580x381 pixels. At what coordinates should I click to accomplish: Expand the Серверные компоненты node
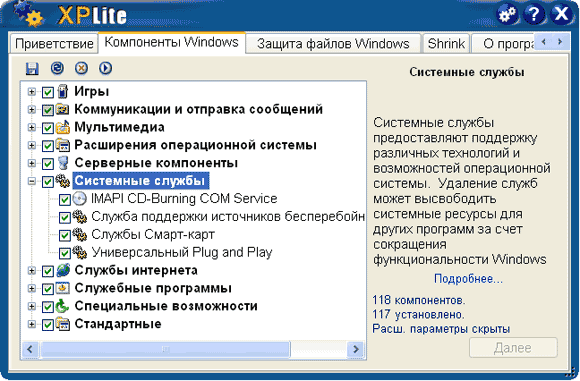(x=32, y=163)
